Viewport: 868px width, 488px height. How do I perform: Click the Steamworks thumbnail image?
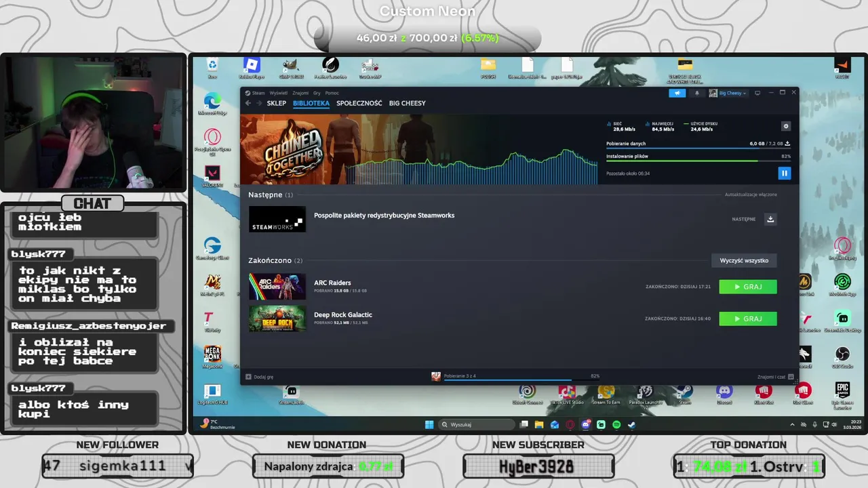[277, 220]
